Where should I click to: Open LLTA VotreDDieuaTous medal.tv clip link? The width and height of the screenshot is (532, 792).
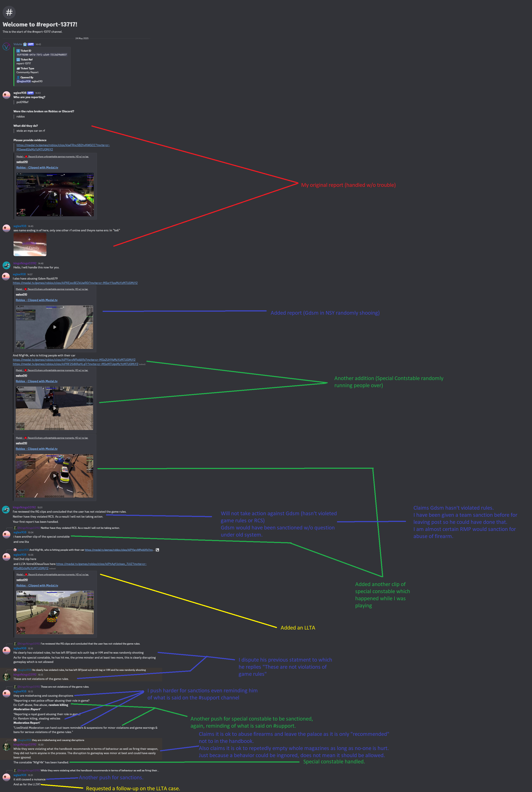pos(101,564)
